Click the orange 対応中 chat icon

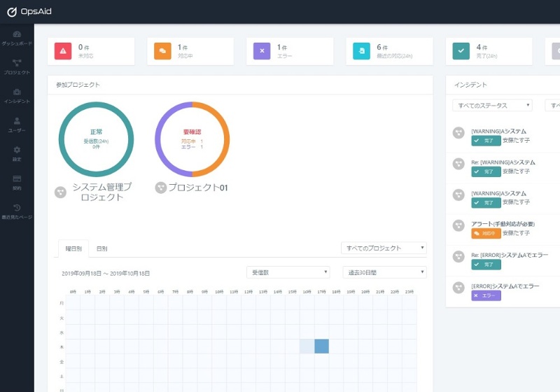162,51
